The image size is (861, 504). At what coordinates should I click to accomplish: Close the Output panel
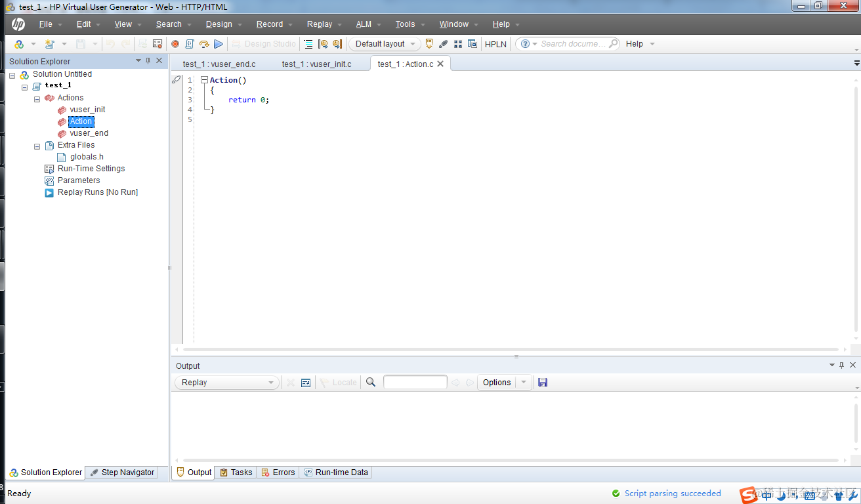click(x=853, y=365)
